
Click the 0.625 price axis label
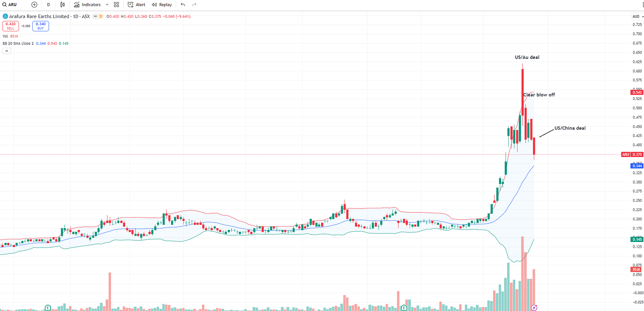(x=637, y=61)
